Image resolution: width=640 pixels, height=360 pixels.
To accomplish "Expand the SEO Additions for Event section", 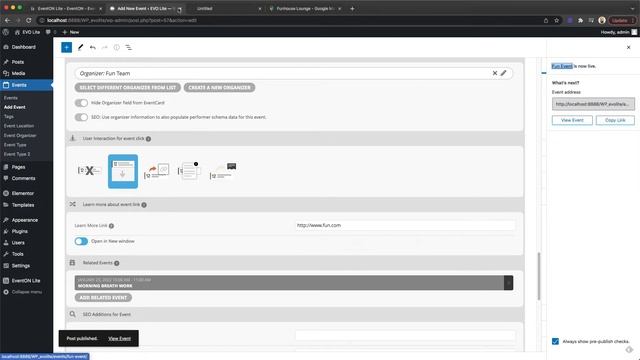I will pyautogui.click(x=295, y=314).
